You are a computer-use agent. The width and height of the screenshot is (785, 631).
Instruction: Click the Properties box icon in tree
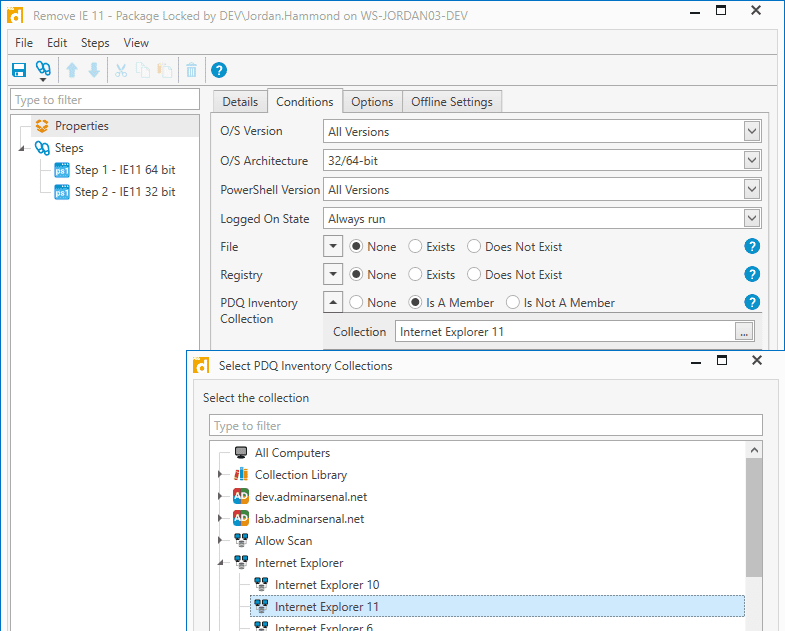point(42,126)
